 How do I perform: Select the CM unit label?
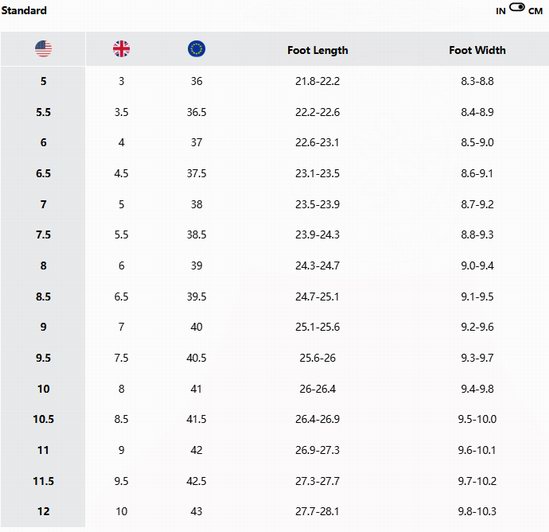[535, 11]
